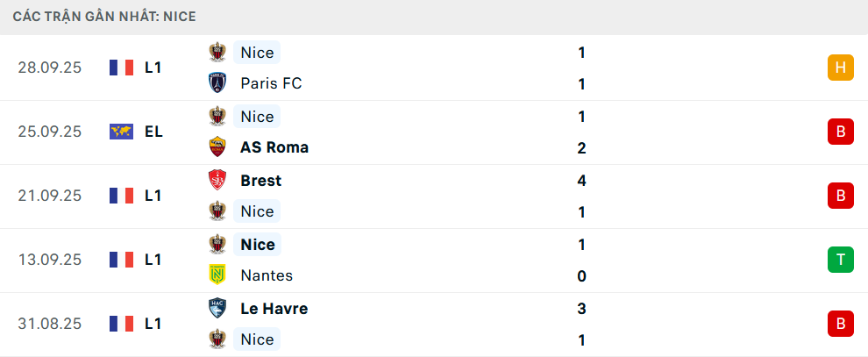This screenshot has width=868, height=357.
Task: Click the Europa League flag on 25.09.25
Action: pos(121,132)
